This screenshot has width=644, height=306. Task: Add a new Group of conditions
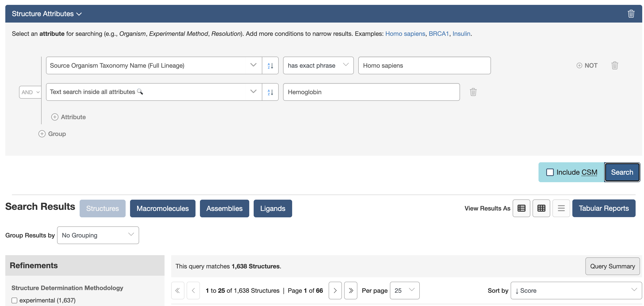[52, 134]
